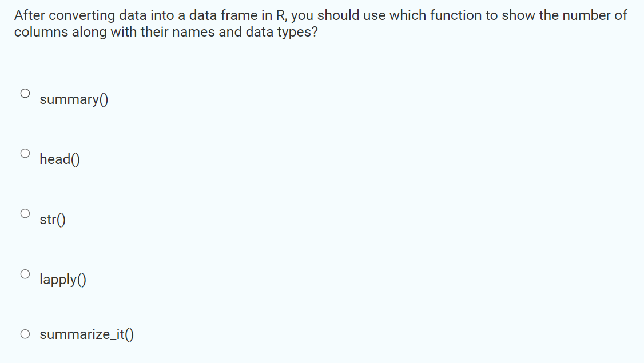Viewport: 644px width, 363px height.
Task: Select the lapply() radio button
Action: [x=25, y=274]
